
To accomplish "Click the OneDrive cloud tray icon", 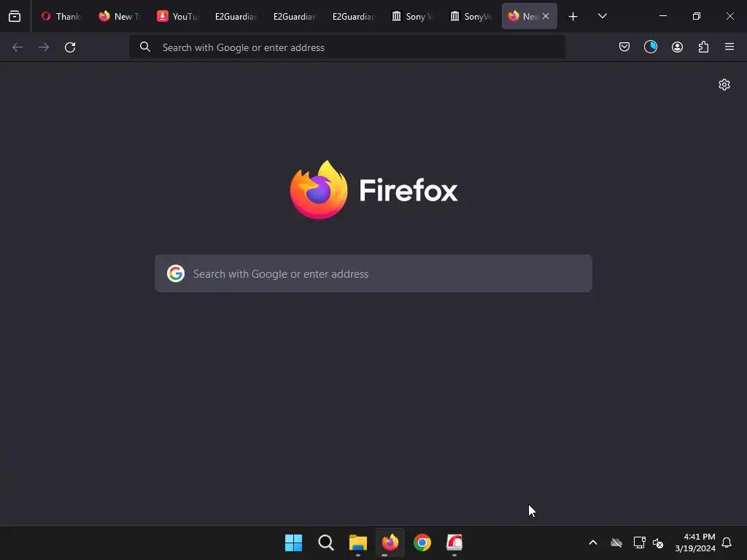I will (x=616, y=542).
